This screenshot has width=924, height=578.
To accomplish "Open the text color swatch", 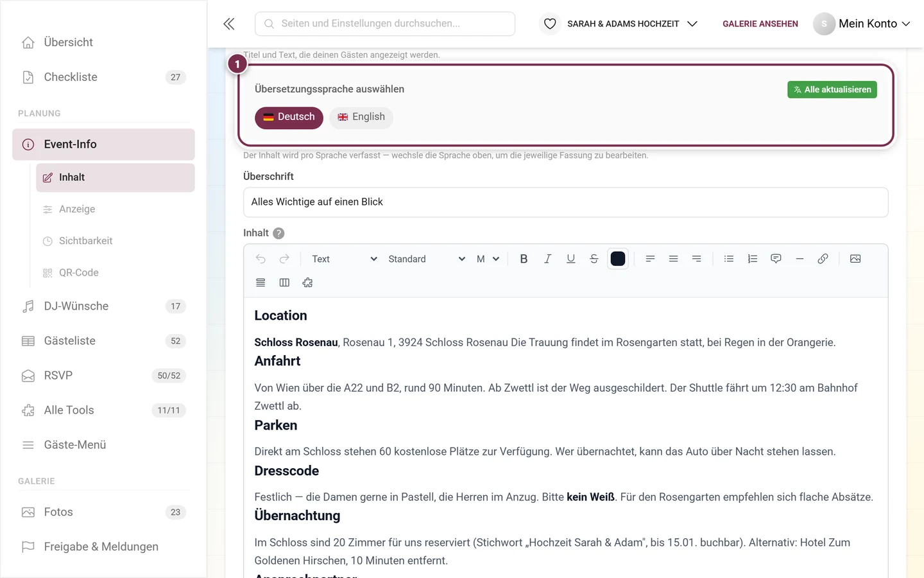I will 618,259.
